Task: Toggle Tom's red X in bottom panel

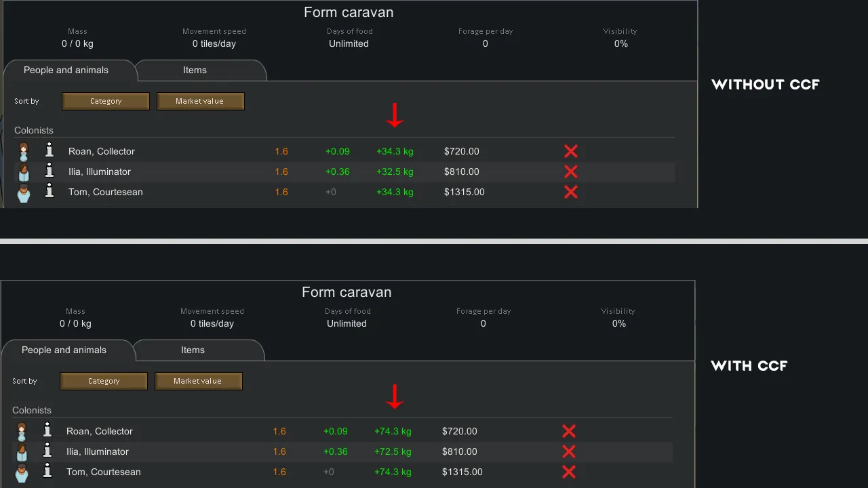Action: (x=569, y=472)
